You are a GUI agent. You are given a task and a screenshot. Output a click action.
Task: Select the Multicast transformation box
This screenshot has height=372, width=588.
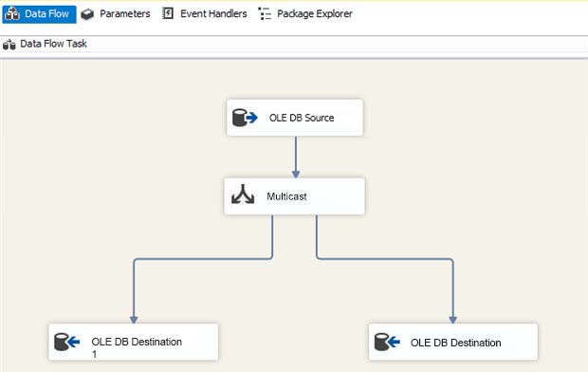point(294,196)
